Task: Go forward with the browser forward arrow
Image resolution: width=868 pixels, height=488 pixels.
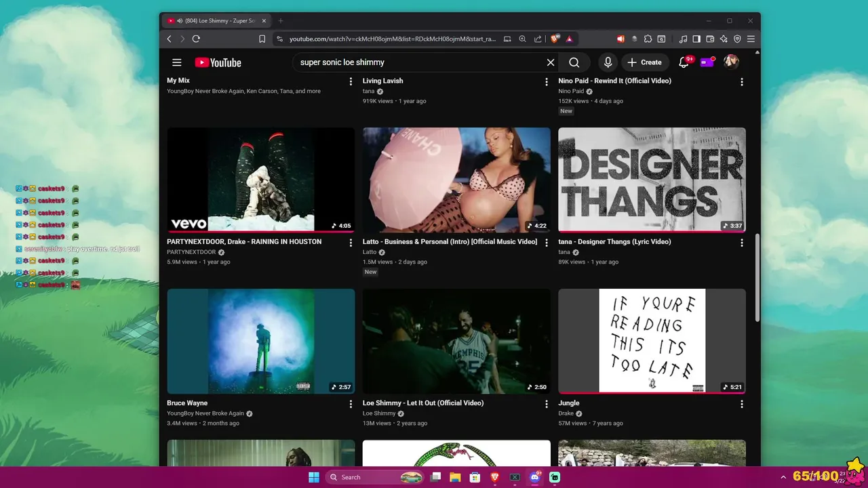Action: click(x=182, y=39)
